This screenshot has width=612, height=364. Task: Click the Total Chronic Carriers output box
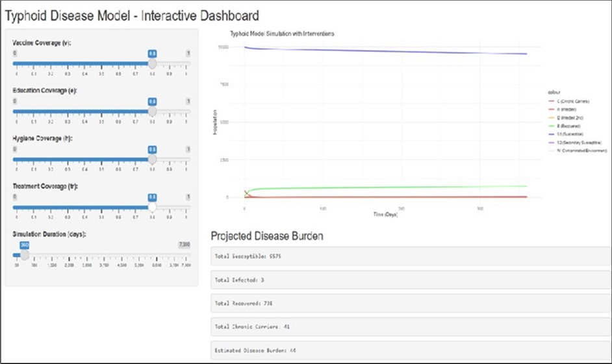[409, 326]
